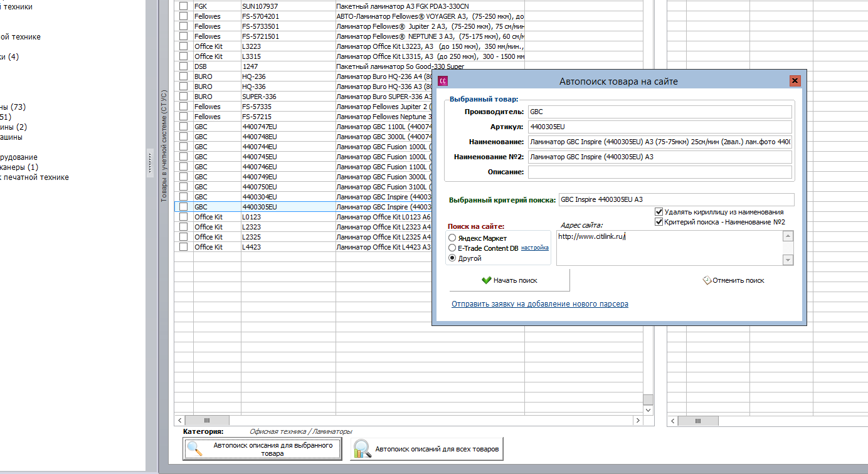Select the 4400750EU article cell
Image resolution: width=868 pixels, height=474 pixels.
point(288,187)
